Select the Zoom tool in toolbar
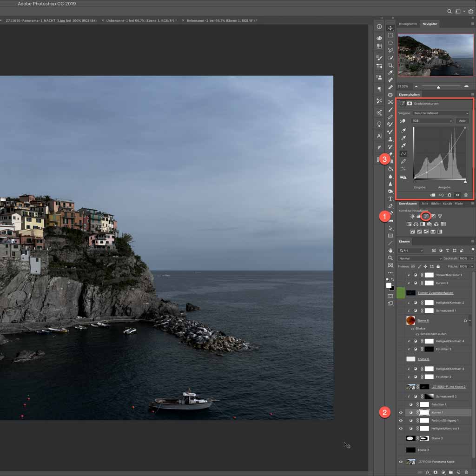This screenshot has height=476, width=476. coord(390,258)
